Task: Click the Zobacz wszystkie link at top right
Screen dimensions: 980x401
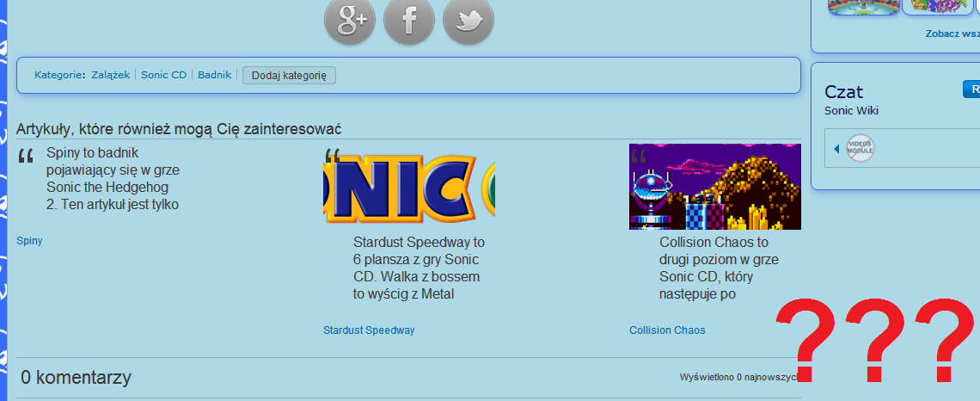Action: pos(952,34)
